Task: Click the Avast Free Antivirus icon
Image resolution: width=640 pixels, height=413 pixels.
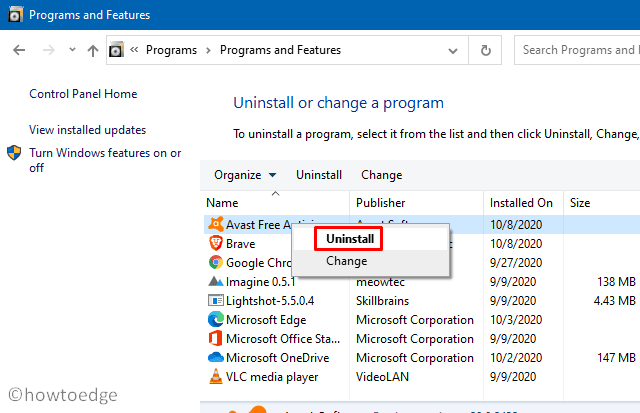Action: (215, 225)
